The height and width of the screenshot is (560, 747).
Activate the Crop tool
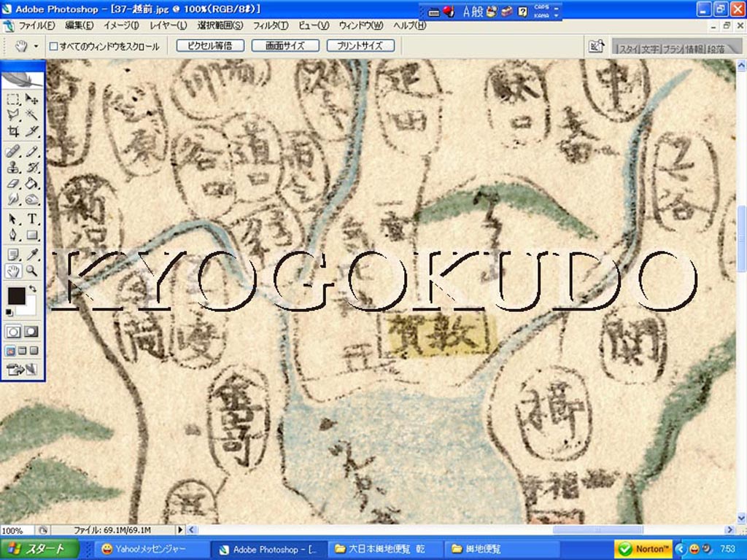click(x=13, y=131)
